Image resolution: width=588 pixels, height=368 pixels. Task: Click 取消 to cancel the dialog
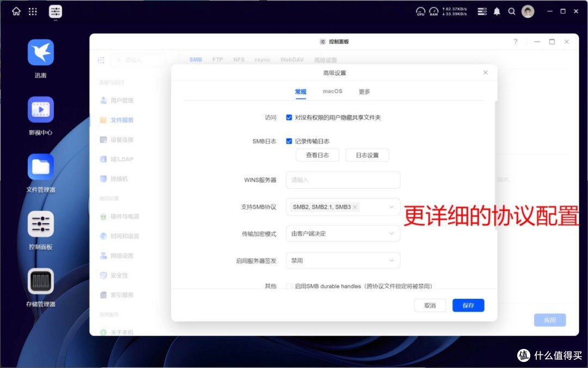430,306
